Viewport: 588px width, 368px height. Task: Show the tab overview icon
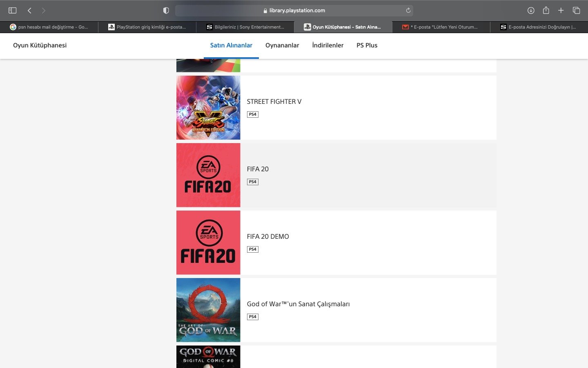(576, 10)
